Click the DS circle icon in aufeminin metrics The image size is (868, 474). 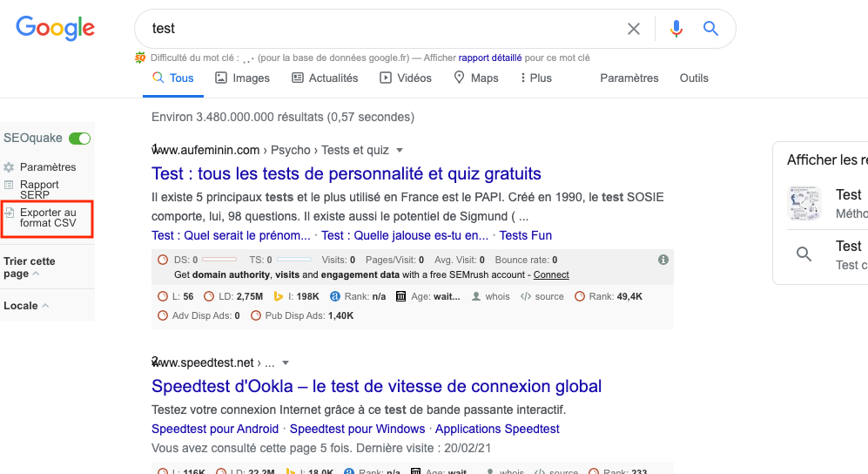pyautogui.click(x=163, y=260)
